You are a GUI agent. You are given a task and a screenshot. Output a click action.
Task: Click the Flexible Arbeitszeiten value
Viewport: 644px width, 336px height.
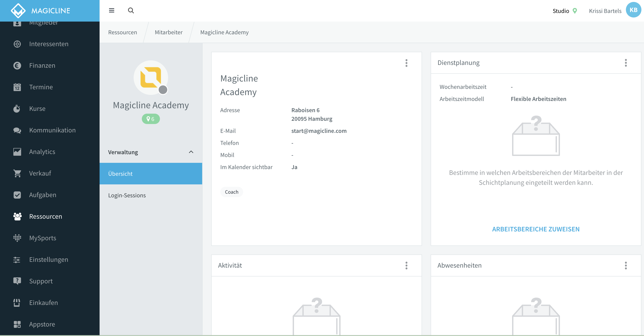click(539, 99)
